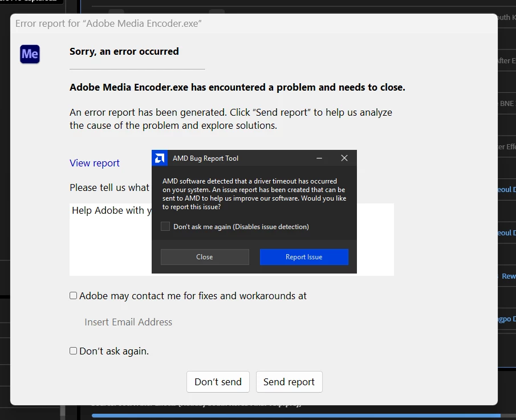
Task: Click the AMD driver timeout message text
Action: tap(254, 194)
